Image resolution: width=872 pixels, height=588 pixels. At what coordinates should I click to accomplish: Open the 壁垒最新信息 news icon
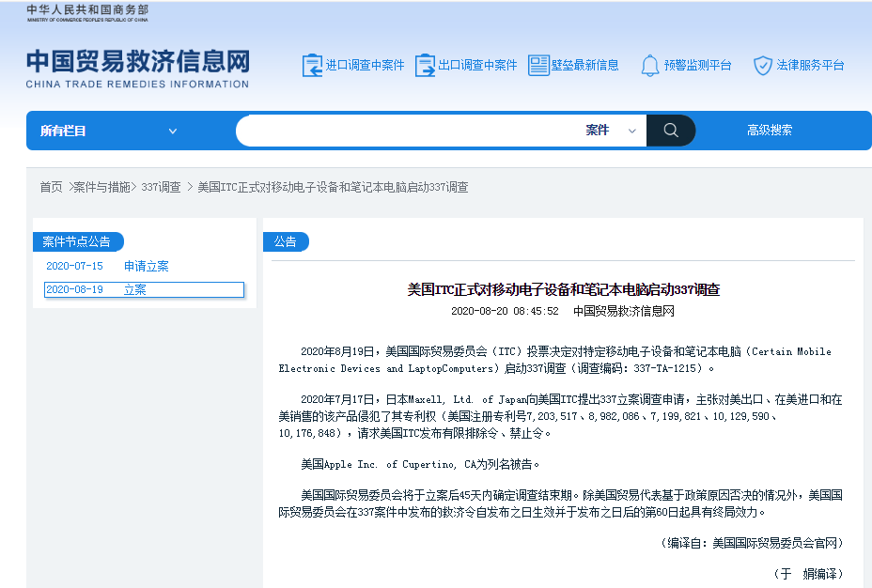click(538, 65)
